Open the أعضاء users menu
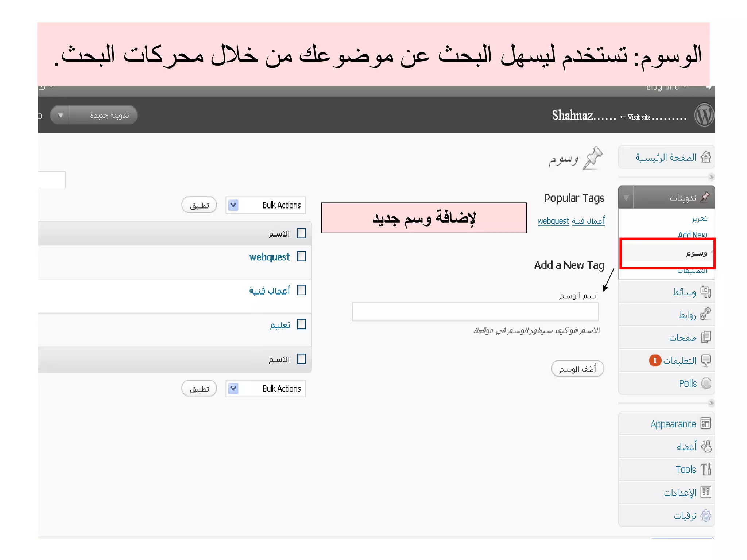Viewport: 747px width, 560px height. [x=666, y=447]
